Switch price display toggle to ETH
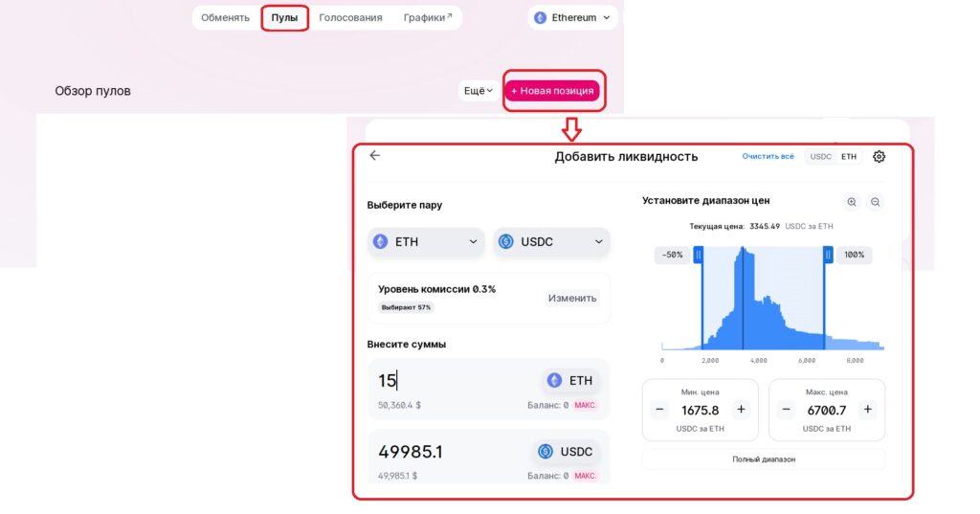This screenshot has height=514, width=980. pyautogui.click(x=849, y=156)
